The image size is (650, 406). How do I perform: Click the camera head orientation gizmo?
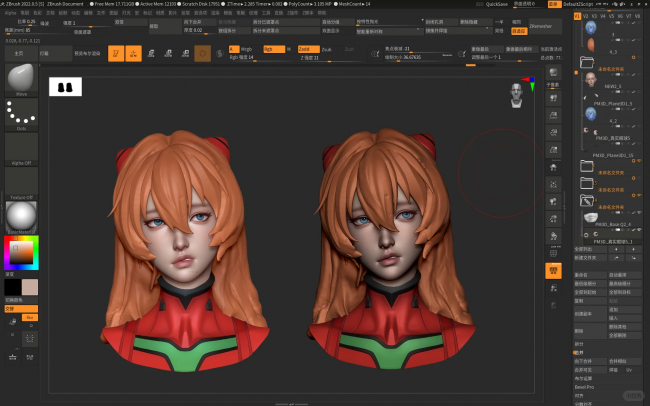pos(516,95)
